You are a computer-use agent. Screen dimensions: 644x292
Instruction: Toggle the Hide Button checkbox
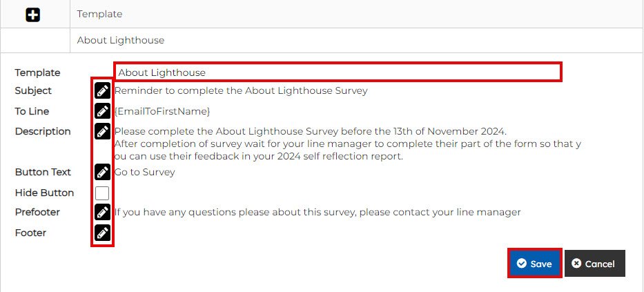(x=102, y=193)
